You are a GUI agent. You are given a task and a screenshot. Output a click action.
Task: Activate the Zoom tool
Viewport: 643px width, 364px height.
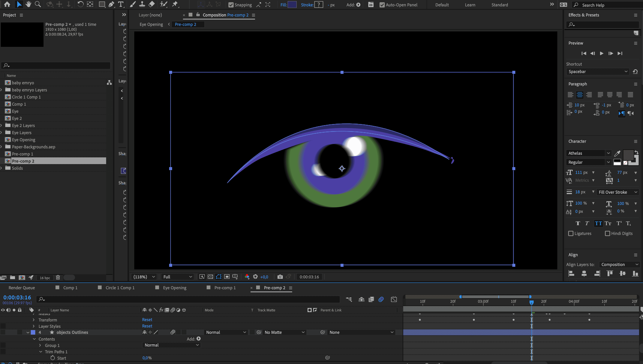coord(38,4)
